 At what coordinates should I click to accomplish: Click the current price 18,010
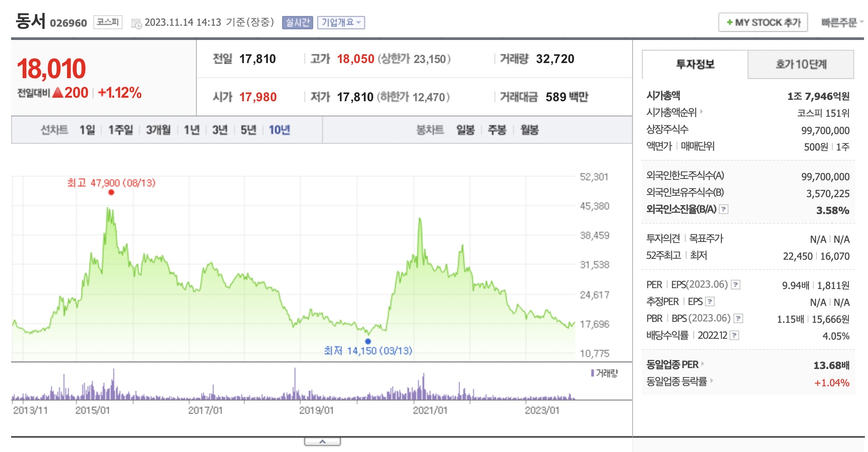[x=51, y=69]
